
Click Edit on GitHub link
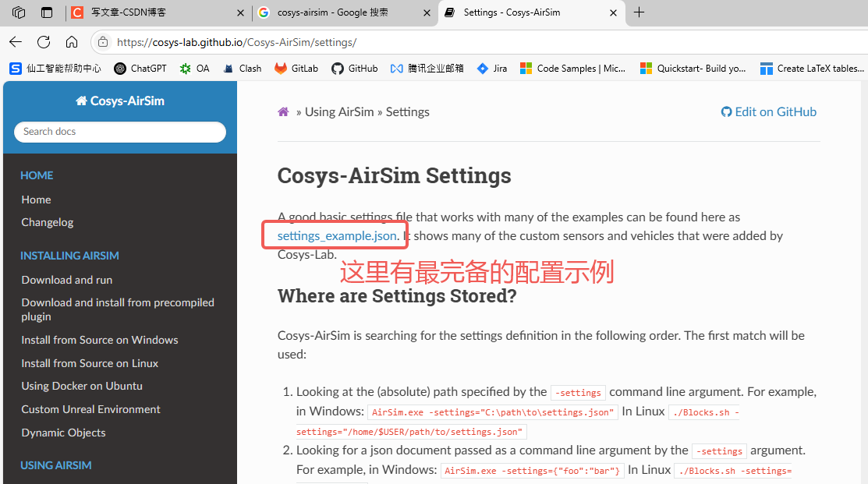coord(768,111)
